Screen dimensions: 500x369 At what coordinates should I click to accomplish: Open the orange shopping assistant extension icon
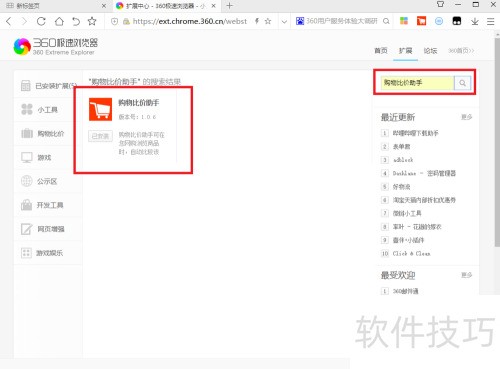point(422,21)
